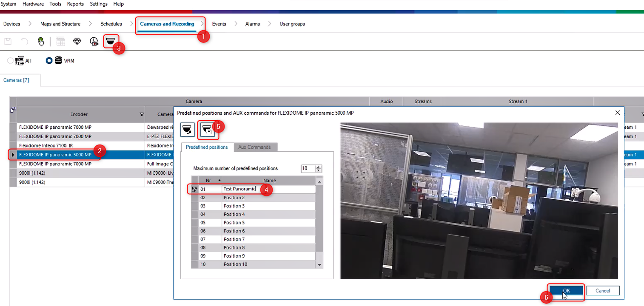Screen dimensions: 644x306
Task: Click the save floppy disk icon
Action: pos(8,41)
